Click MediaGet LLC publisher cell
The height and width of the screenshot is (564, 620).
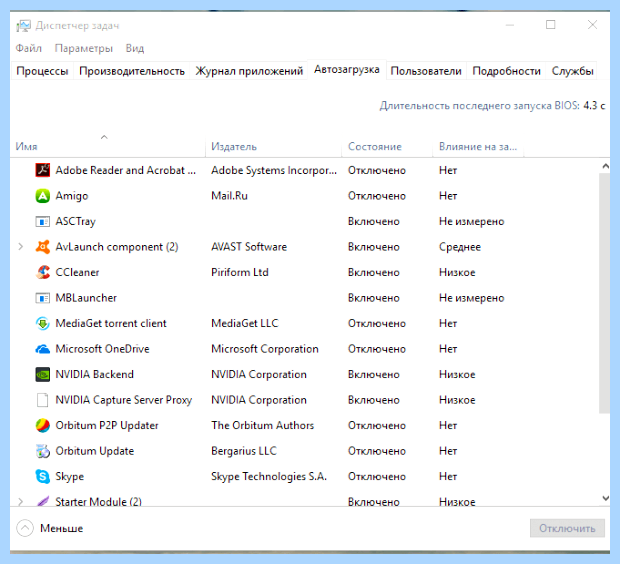coord(245,323)
